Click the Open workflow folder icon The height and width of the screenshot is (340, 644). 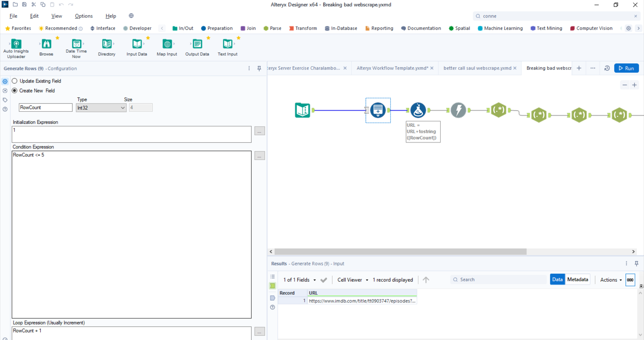[15, 4]
